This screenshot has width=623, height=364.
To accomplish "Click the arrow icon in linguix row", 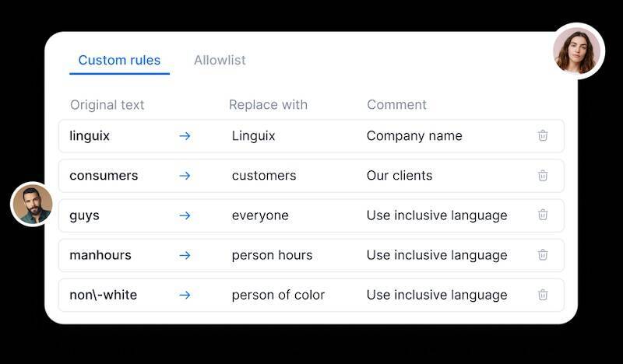I will 185,136.
